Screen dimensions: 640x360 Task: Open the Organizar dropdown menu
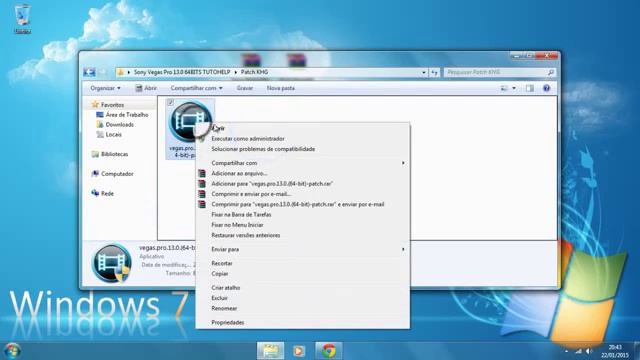(x=105, y=88)
